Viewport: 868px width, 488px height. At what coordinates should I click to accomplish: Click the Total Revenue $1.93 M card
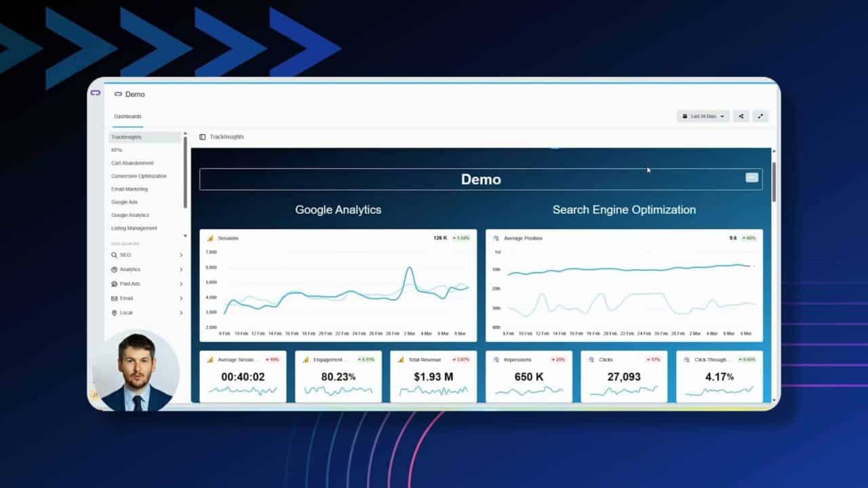click(433, 376)
